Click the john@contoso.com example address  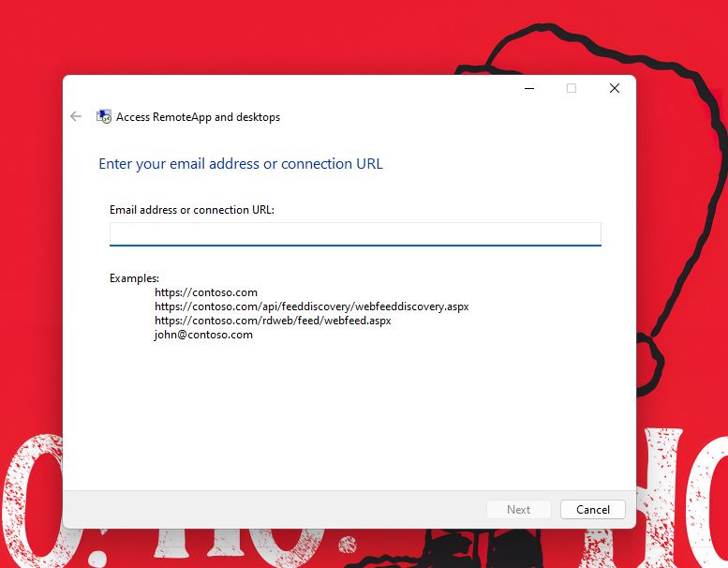pos(203,335)
